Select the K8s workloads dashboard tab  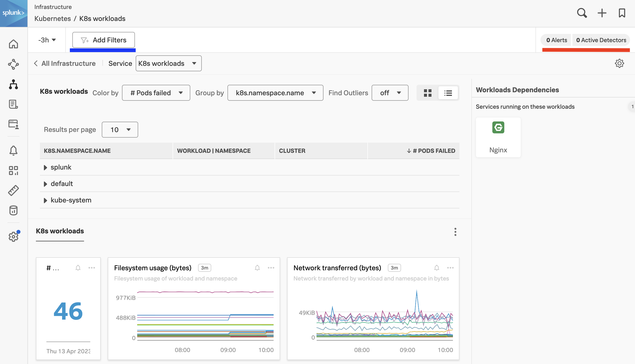tap(60, 231)
